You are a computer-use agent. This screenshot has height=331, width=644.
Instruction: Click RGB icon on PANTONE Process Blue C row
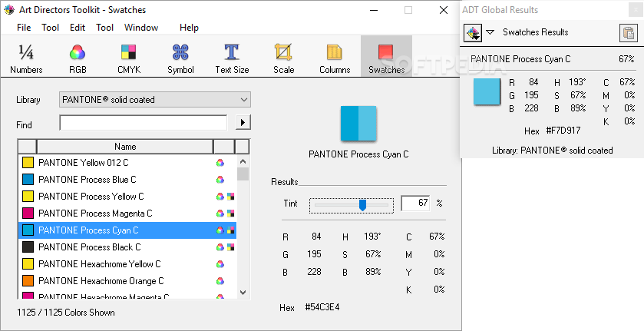point(220,179)
